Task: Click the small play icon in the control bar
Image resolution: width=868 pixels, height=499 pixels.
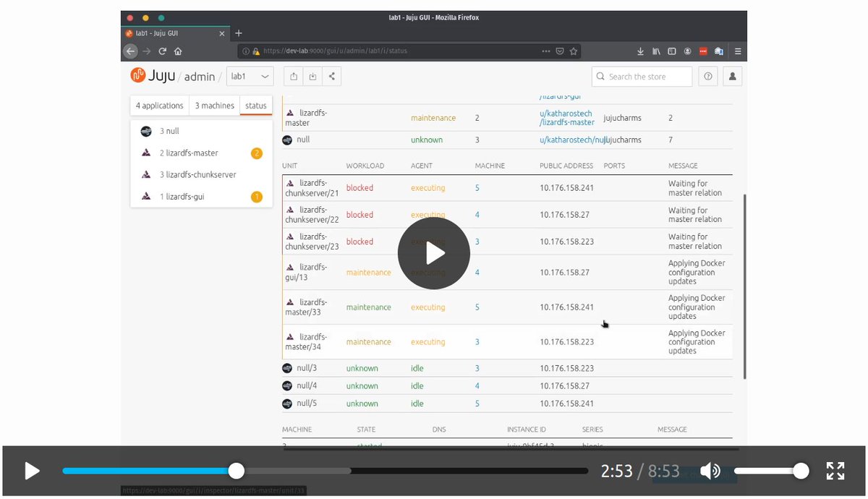Action: tap(32, 472)
